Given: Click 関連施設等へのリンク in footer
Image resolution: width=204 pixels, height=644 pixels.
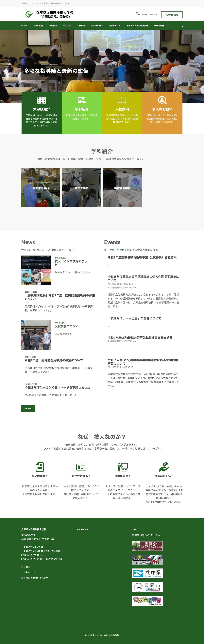Looking at the screenshot, I should pos(146,535).
